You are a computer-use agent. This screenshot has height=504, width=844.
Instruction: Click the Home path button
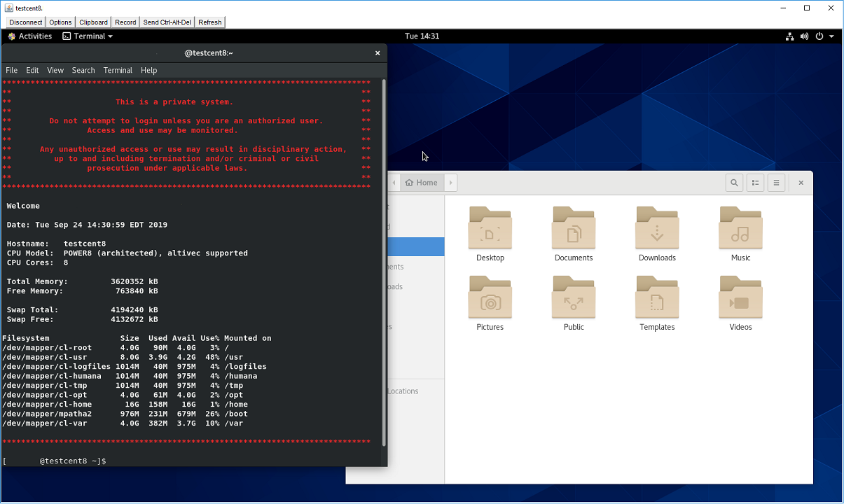coord(422,183)
